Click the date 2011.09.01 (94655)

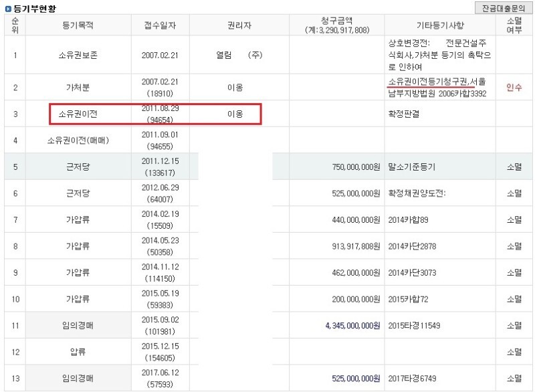coord(160,140)
